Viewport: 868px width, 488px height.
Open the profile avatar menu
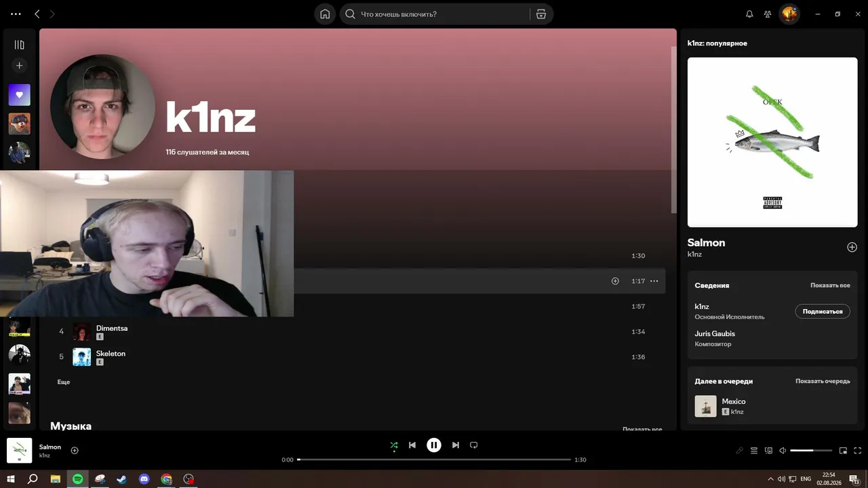(789, 14)
